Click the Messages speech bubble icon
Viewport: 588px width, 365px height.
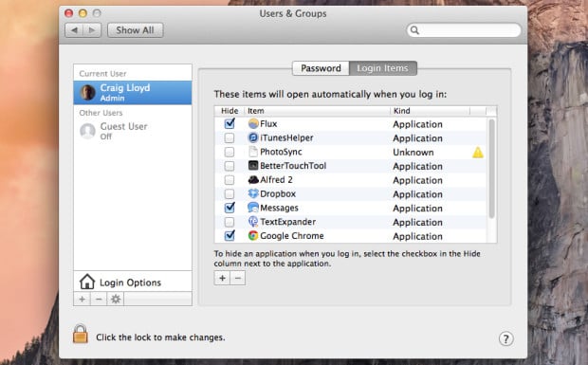pos(253,208)
